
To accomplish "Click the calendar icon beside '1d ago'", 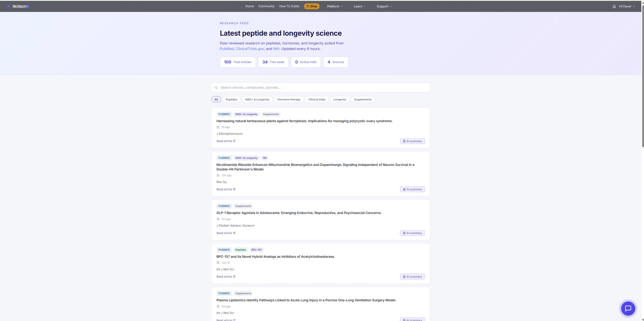I will pos(218,127).
